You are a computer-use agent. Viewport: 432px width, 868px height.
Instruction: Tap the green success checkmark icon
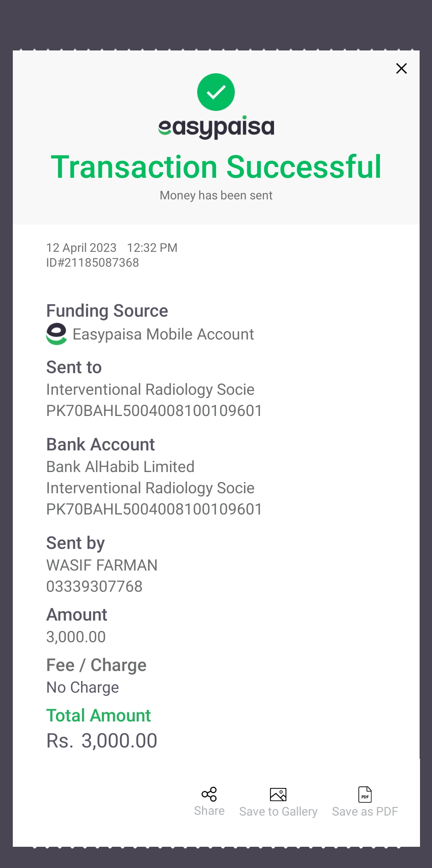click(x=216, y=92)
